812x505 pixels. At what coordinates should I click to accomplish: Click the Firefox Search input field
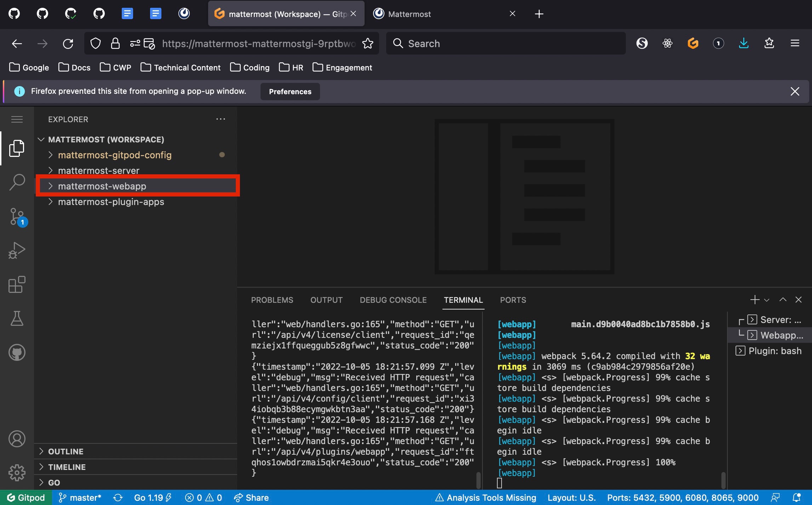(506, 44)
